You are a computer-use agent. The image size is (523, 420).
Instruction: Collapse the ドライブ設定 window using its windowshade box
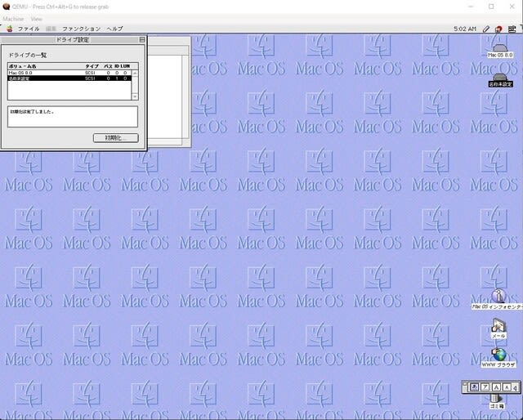point(141,40)
